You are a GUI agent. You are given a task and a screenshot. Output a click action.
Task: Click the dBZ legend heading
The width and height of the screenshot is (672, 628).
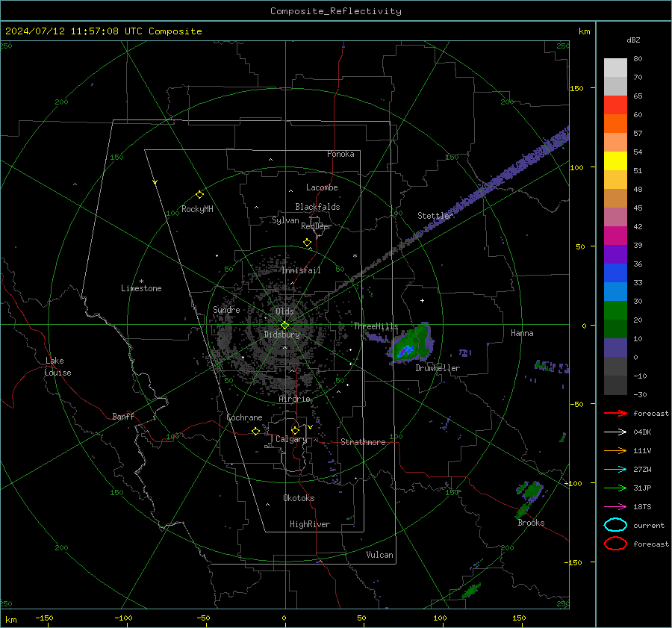pos(633,40)
